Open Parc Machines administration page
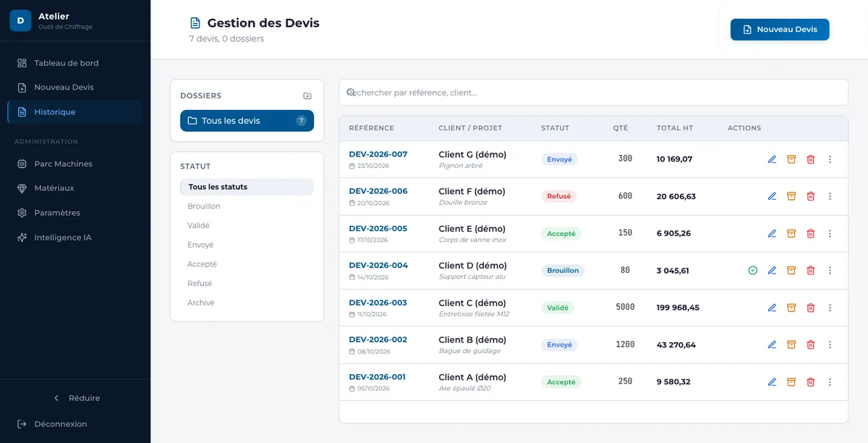Viewport: 868px width, 443px height. (75, 164)
